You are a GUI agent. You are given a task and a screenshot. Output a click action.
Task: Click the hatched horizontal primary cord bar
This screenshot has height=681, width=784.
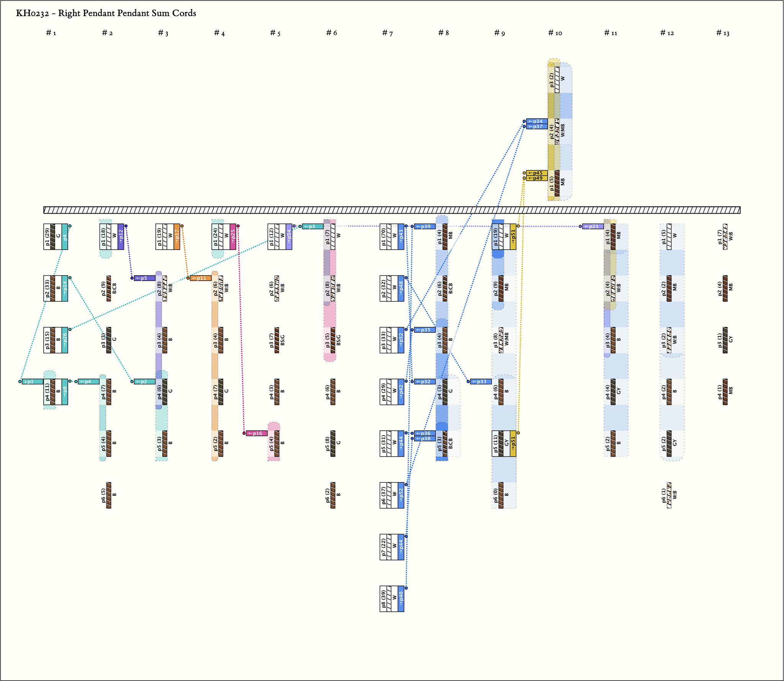(x=392, y=210)
